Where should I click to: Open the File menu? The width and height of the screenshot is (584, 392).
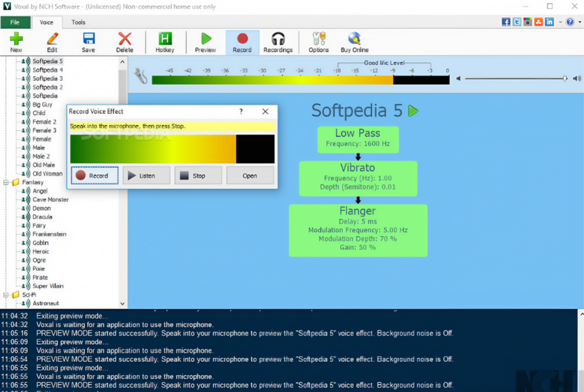pos(15,22)
